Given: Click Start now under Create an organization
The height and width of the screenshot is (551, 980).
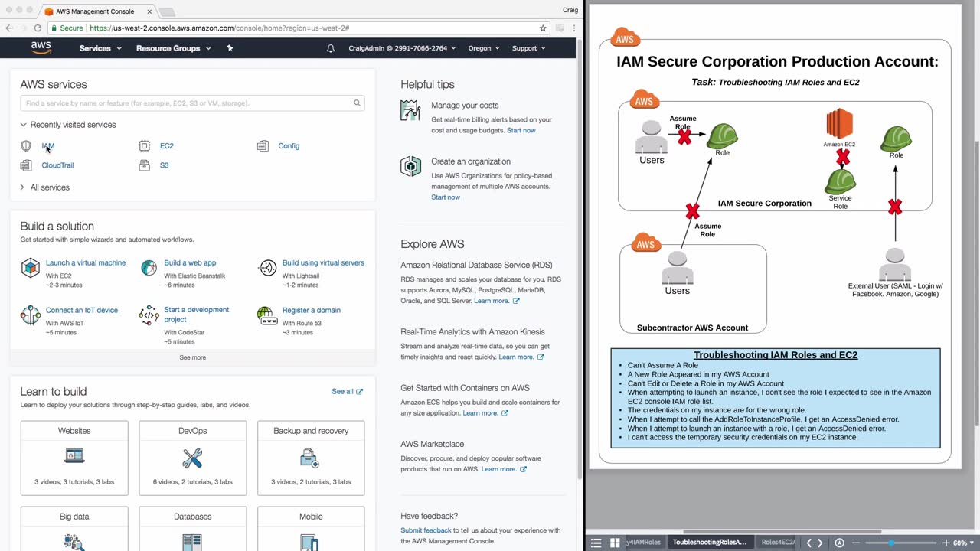Looking at the screenshot, I should coord(446,197).
